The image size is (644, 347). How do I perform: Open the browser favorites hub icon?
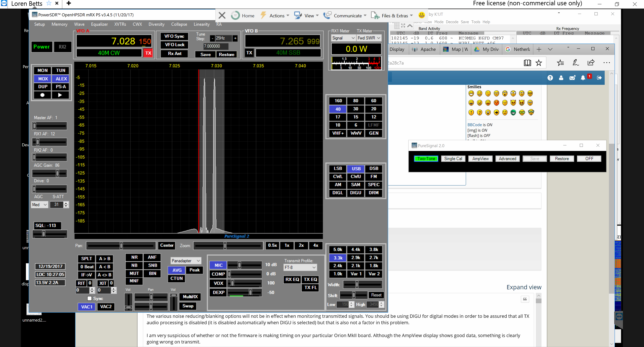click(560, 63)
